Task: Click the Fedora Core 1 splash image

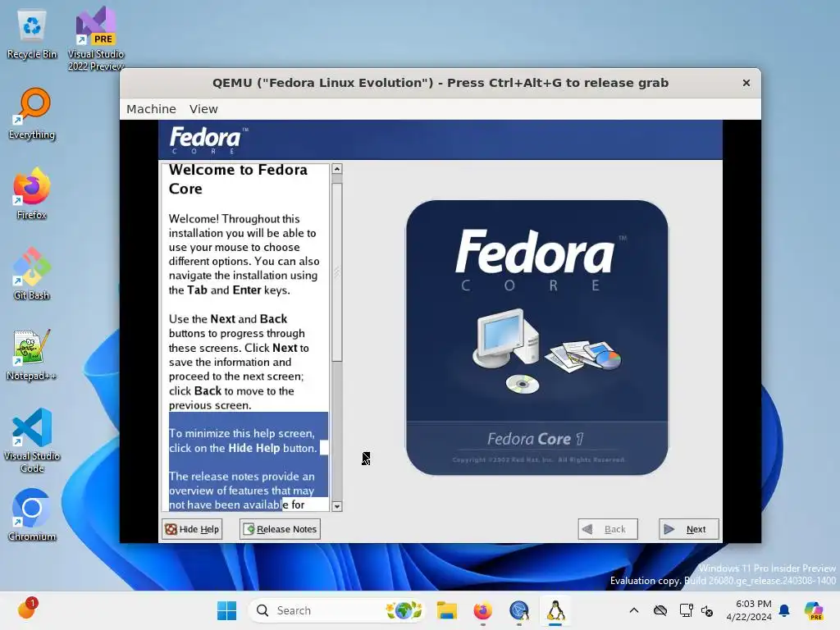Action: coord(536,337)
